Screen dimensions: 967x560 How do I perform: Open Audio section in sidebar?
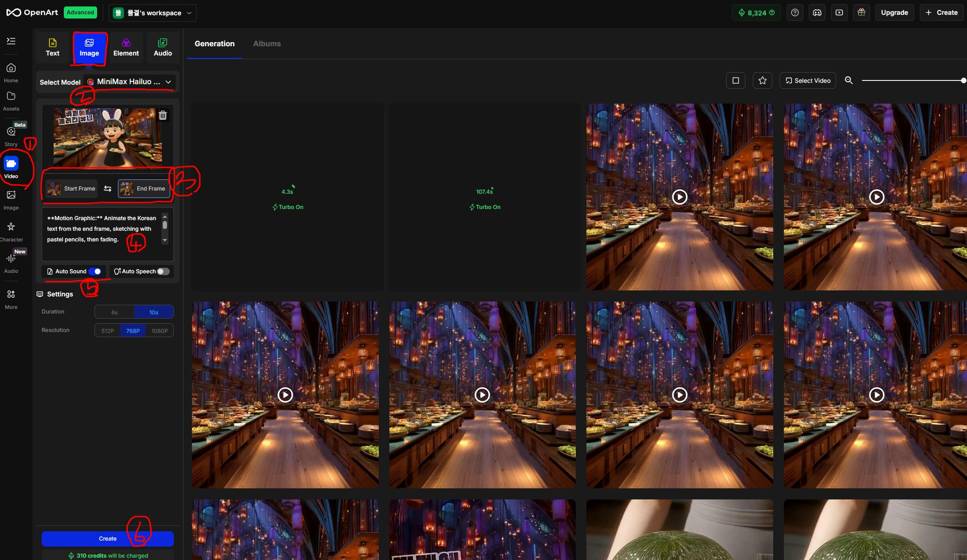coord(11,263)
